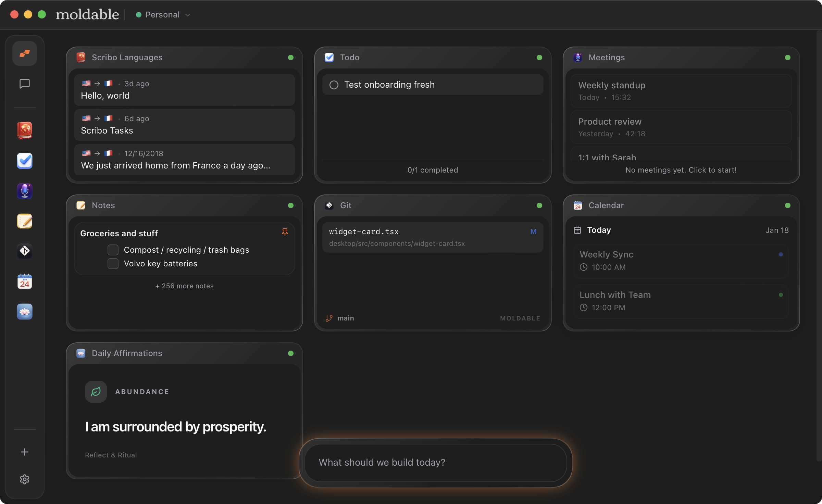Open the Calendar app in sidebar
Viewport: 822px width, 504px height.
(25, 281)
